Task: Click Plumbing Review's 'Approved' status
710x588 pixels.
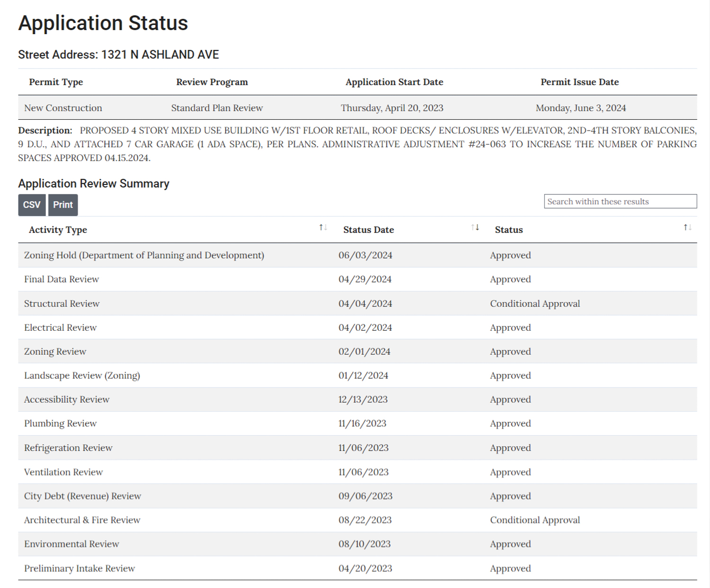Action: (510, 424)
